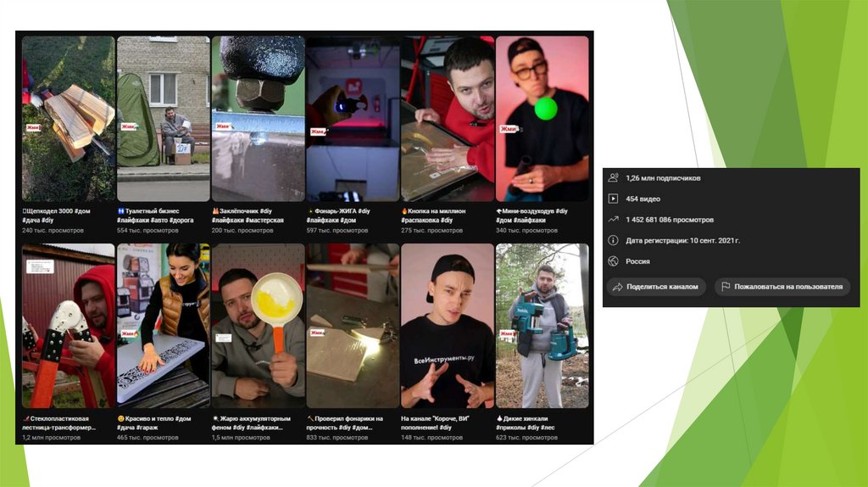Open the Жарю аккумуляторным феном thumbnail

pos(258,326)
